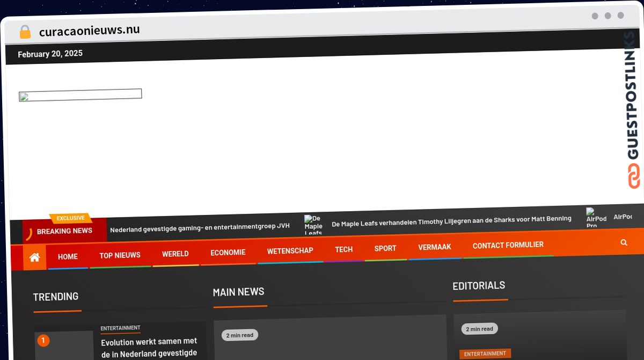The image size is (644, 360).
Task: Click the EXCLUSIVE ribbon tag
Action: pyautogui.click(x=71, y=218)
